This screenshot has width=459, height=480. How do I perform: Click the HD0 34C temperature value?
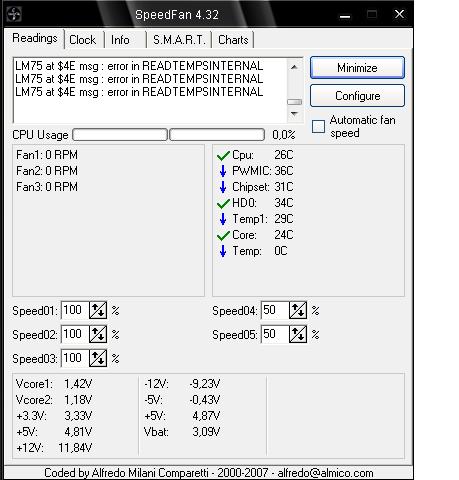click(x=284, y=203)
